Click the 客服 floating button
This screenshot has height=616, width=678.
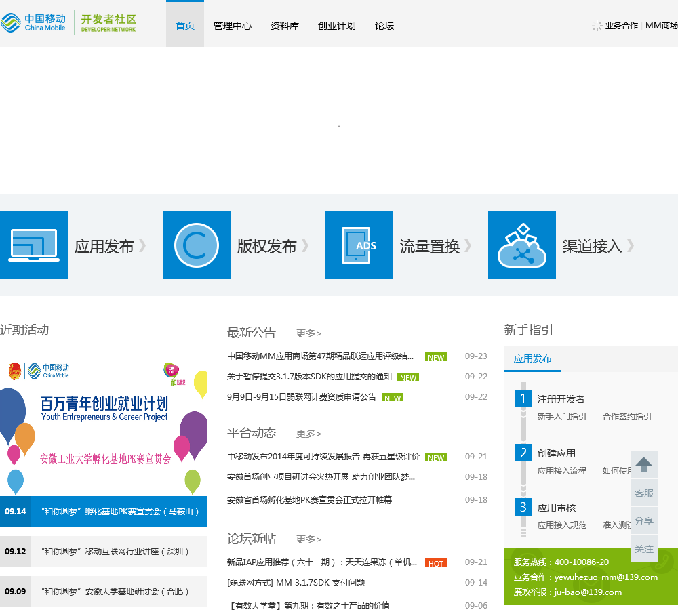pyautogui.click(x=644, y=493)
